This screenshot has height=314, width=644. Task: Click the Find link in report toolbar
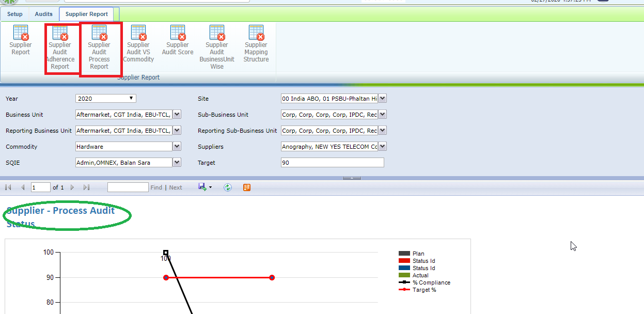pyautogui.click(x=156, y=187)
